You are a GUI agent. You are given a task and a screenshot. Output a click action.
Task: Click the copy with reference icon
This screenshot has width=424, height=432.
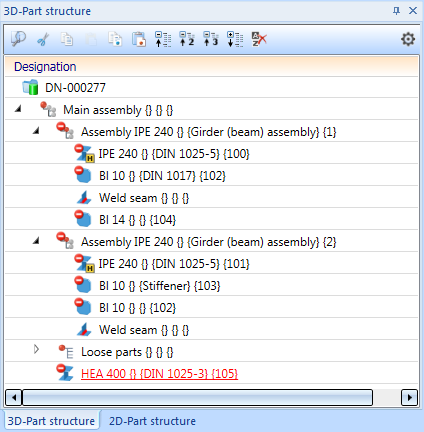coord(115,39)
